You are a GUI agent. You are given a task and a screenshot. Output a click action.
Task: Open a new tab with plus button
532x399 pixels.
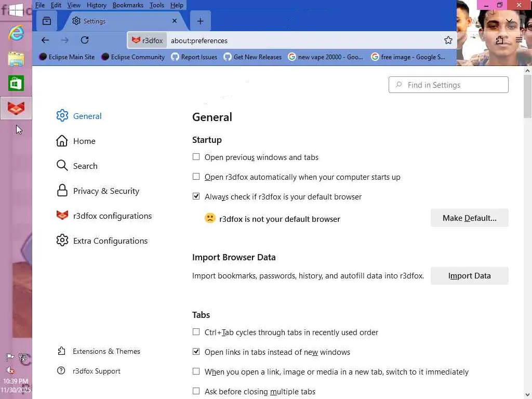[x=200, y=21]
